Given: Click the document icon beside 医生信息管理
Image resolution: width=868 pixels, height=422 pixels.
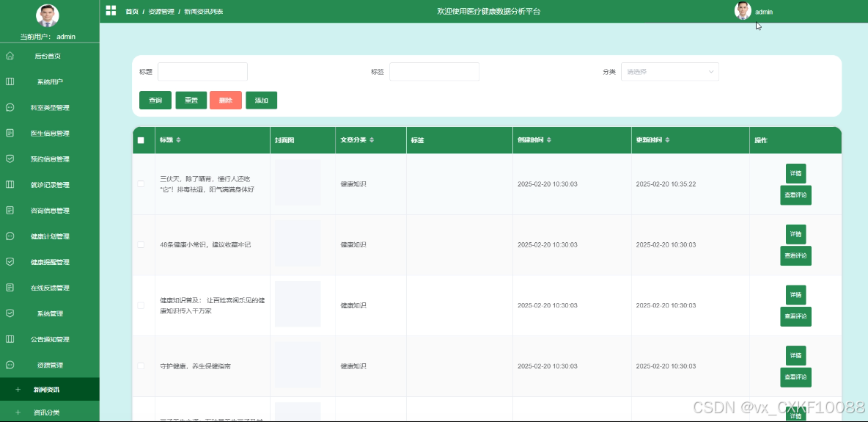Looking at the screenshot, I should coord(10,133).
